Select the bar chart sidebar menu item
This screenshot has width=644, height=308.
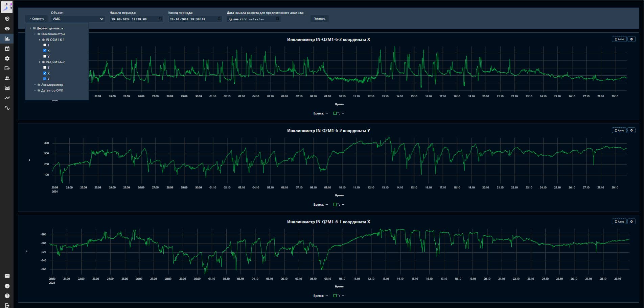pyautogui.click(x=7, y=39)
